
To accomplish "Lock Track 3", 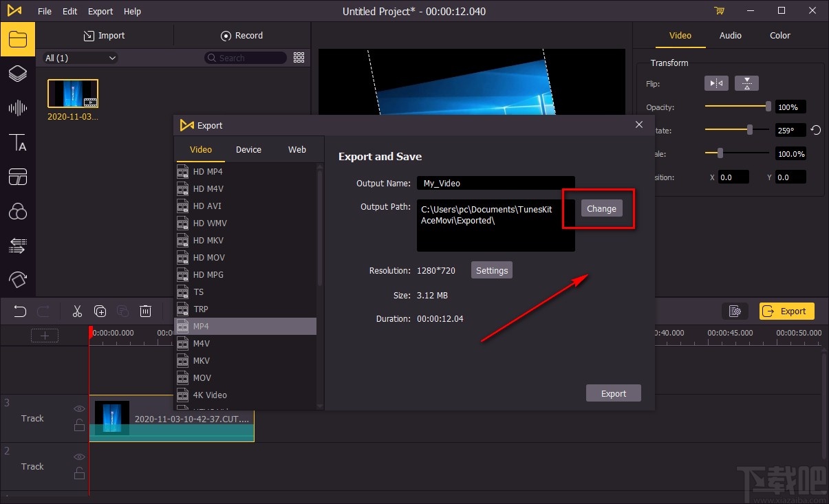I will pyautogui.click(x=79, y=425).
